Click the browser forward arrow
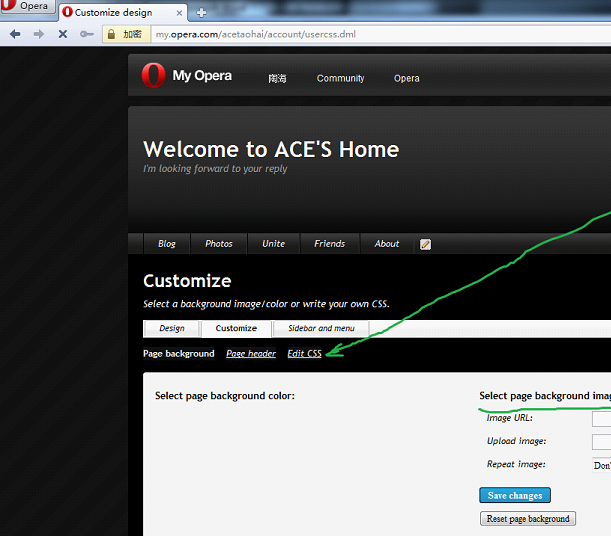 (x=39, y=34)
